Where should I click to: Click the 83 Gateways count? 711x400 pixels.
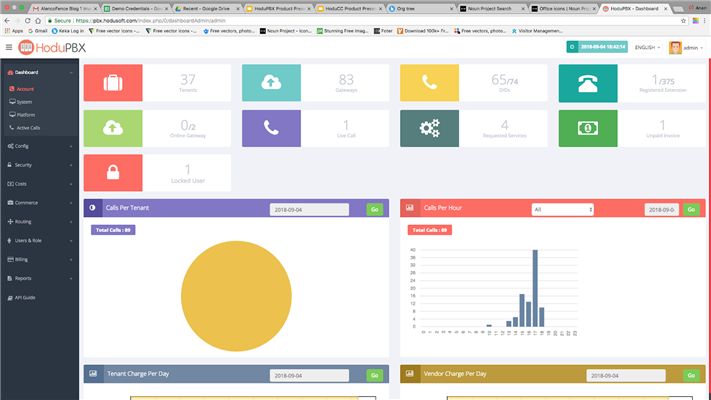346,80
